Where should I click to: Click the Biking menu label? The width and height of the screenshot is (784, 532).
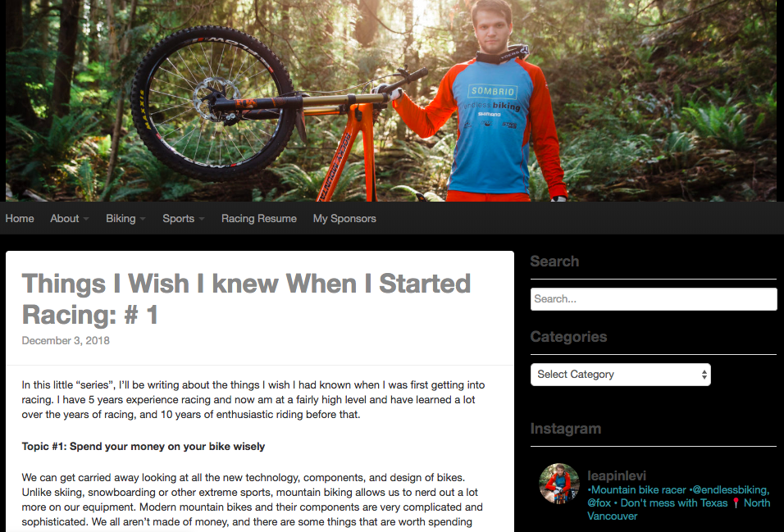point(121,219)
